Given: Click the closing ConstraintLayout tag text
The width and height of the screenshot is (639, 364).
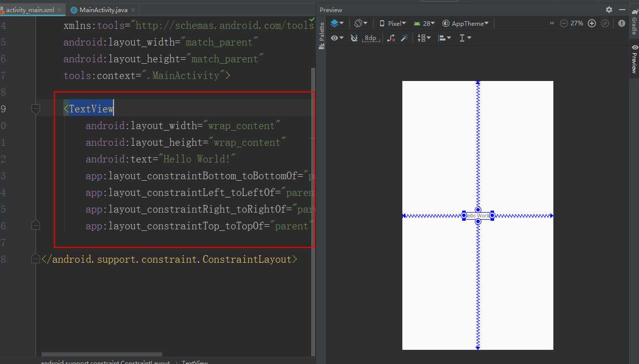Looking at the screenshot, I should (x=169, y=259).
